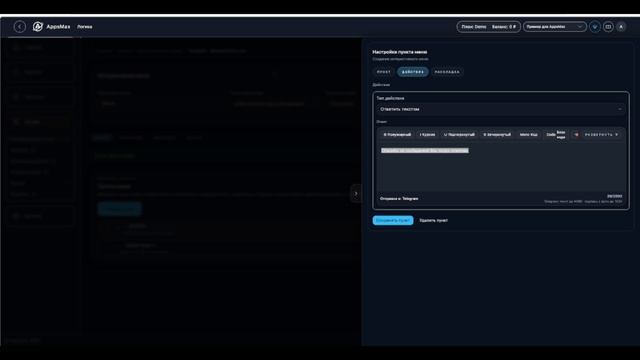Click the Отправка в: Telegram label

click(x=399, y=198)
